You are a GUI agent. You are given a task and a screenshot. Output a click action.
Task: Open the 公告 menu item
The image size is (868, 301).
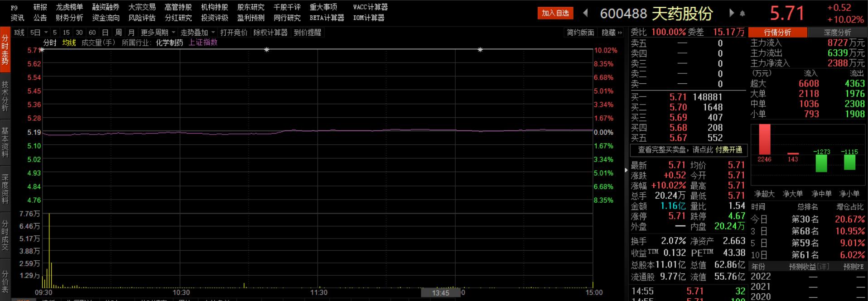[40, 18]
